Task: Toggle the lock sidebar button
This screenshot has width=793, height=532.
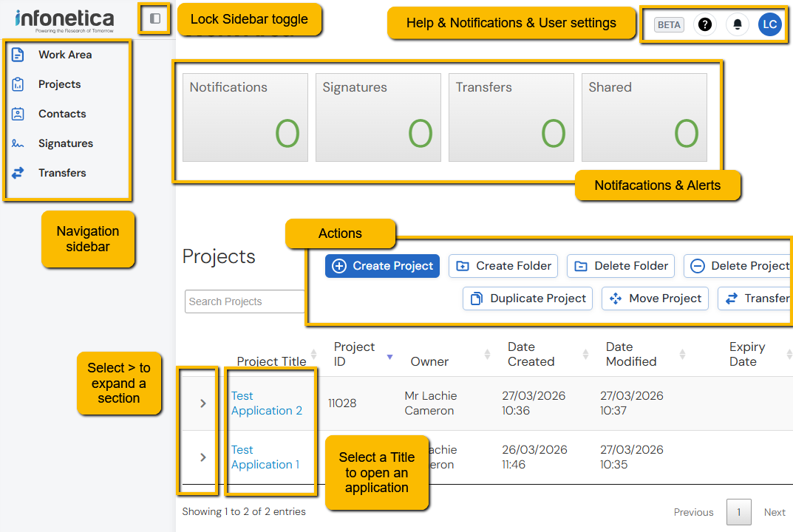Action: (155, 18)
